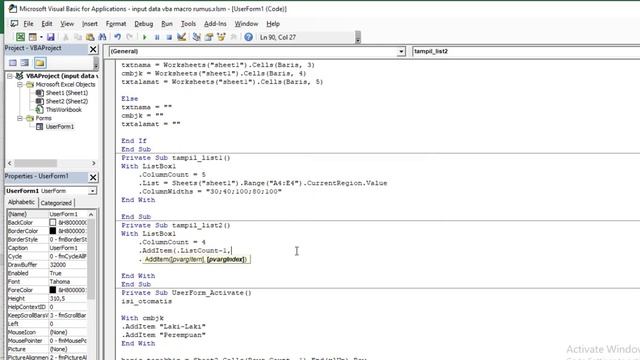This screenshot has width=640, height=360.
Task: Click the ForeColor black swatch
Action: point(53,290)
